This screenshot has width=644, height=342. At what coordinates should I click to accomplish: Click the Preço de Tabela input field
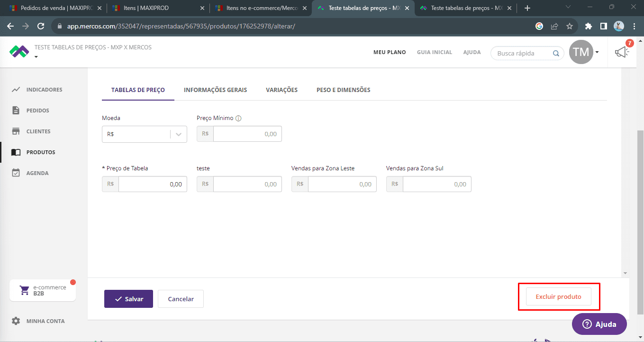(152, 184)
